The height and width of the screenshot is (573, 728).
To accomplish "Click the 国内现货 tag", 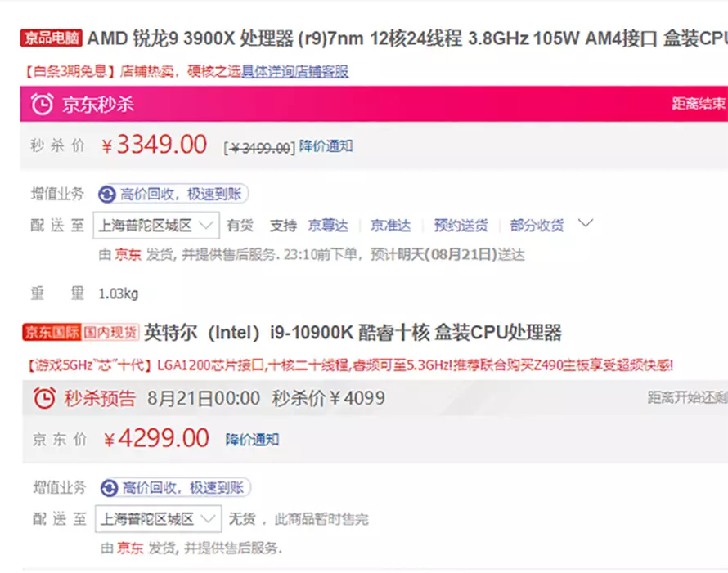I will (x=110, y=332).
